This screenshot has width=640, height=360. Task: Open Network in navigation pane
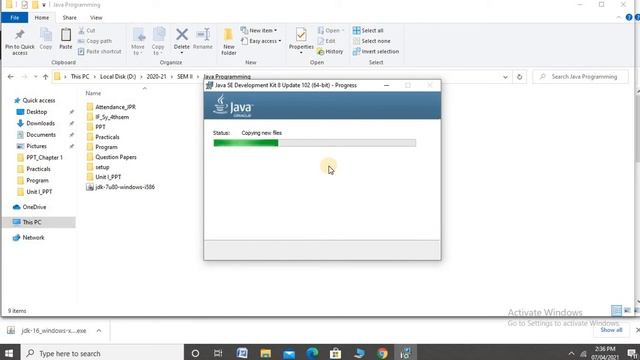[x=29, y=238]
